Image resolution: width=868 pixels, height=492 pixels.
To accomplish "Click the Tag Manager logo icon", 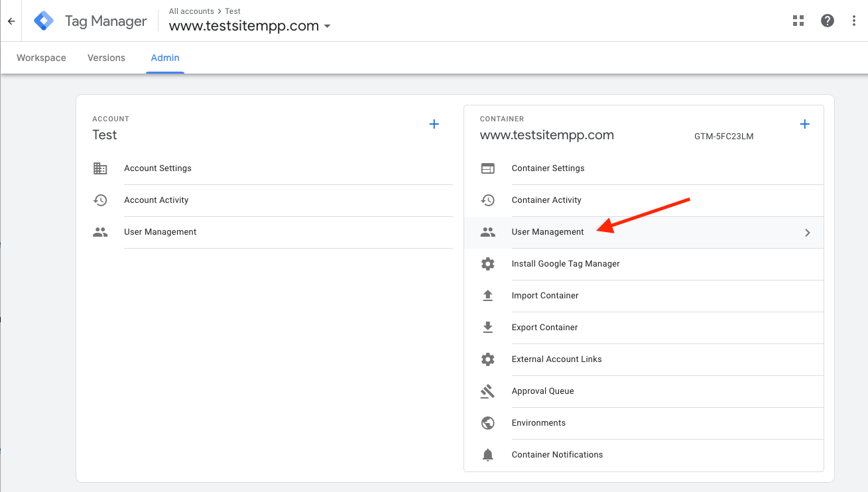I will pos(44,21).
